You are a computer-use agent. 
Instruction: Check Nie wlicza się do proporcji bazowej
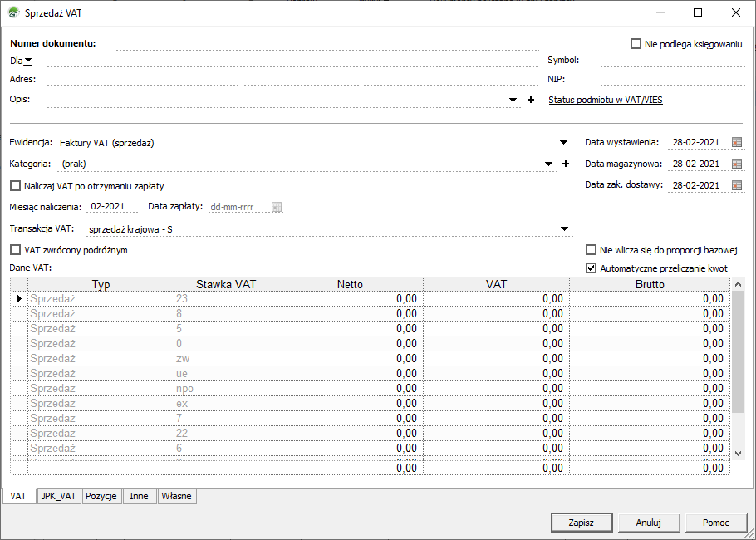coord(591,250)
